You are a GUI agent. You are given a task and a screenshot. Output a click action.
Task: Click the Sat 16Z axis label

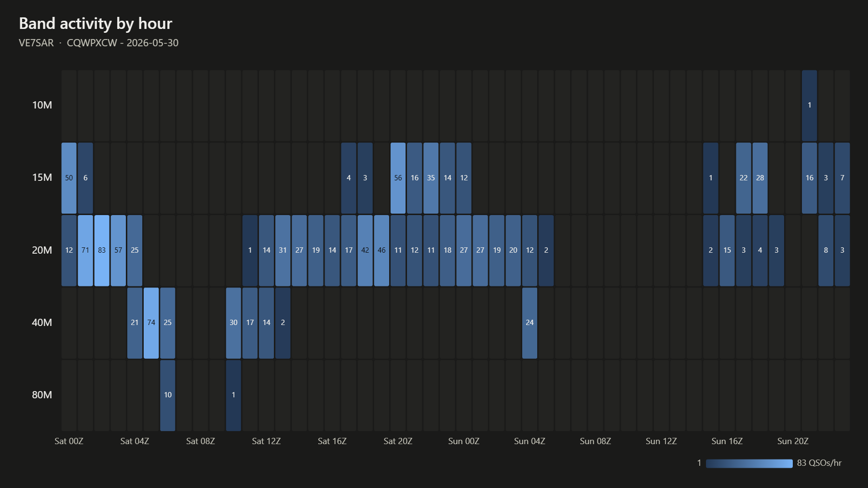[332, 441]
